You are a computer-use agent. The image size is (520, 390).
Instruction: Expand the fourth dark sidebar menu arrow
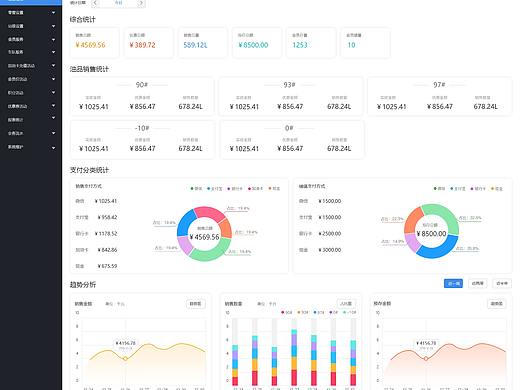[x=53, y=52]
